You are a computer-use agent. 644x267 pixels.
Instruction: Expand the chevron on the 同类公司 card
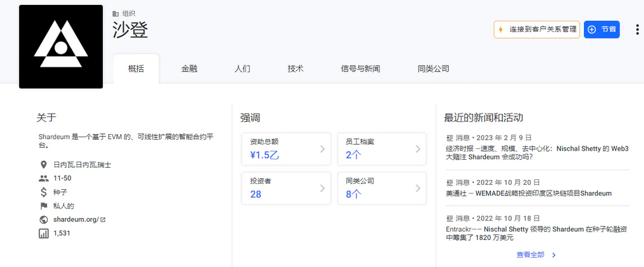[x=418, y=188]
